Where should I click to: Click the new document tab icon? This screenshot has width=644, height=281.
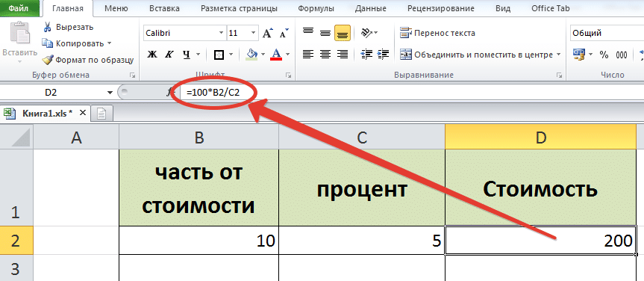101,113
